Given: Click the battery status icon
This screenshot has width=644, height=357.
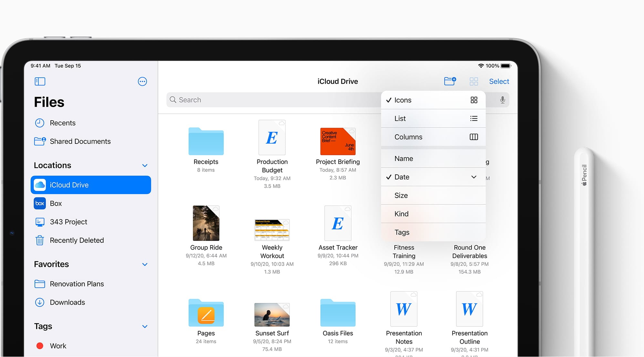Looking at the screenshot, I should click(x=506, y=66).
